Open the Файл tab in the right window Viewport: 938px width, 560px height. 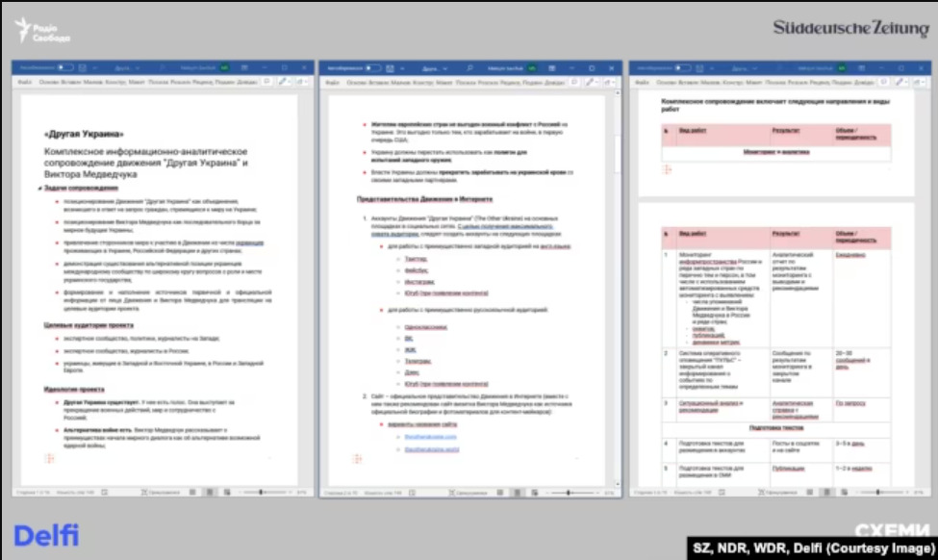tap(642, 82)
